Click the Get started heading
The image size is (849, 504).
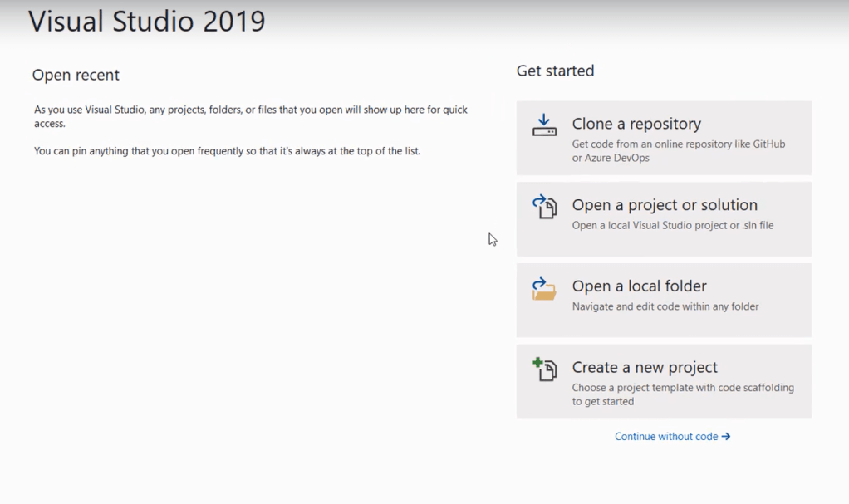555,71
